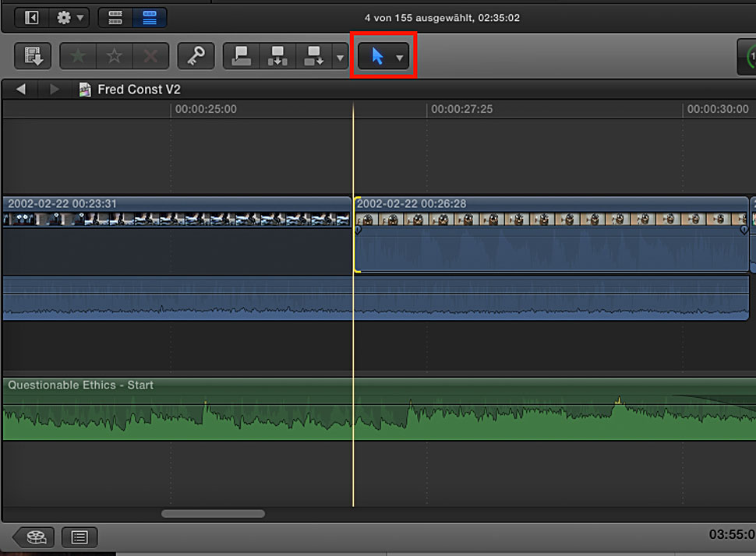
Task: Open the keyword editor key icon
Action: click(196, 56)
